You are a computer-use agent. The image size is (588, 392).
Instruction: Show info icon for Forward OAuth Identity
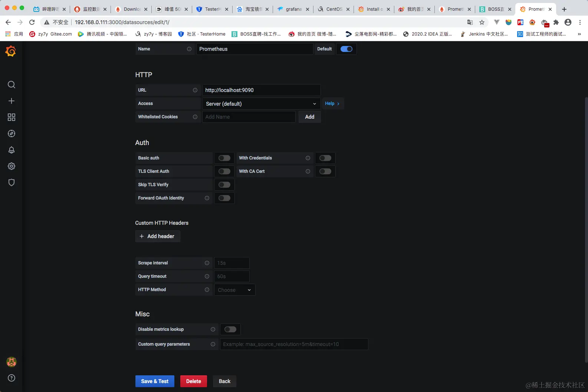click(207, 198)
